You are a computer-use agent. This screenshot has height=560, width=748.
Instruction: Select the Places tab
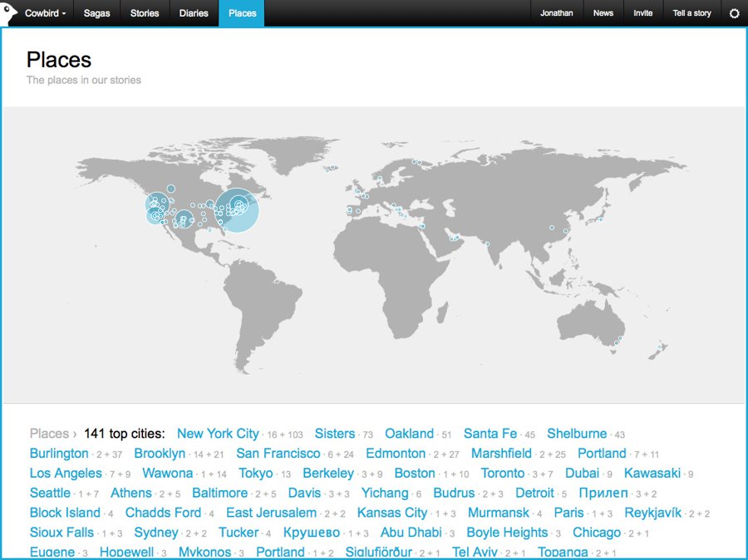[x=243, y=13]
